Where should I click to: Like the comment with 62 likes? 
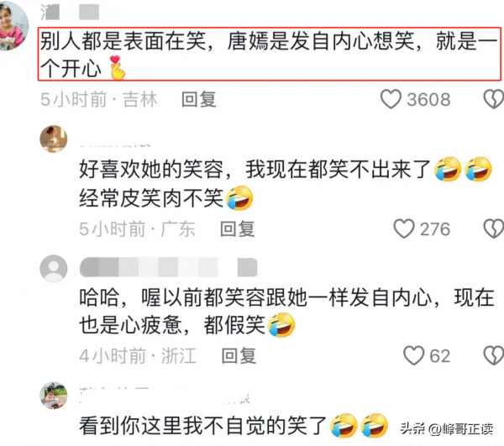pyautogui.click(x=413, y=355)
